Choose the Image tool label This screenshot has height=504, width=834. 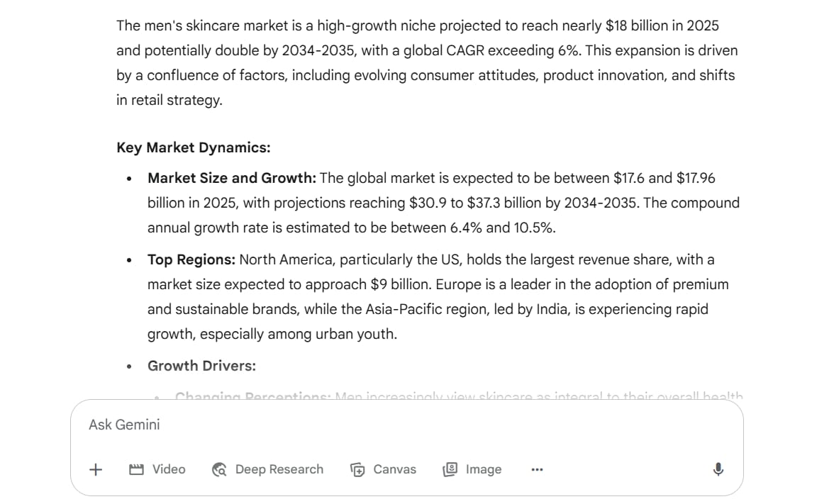484,469
